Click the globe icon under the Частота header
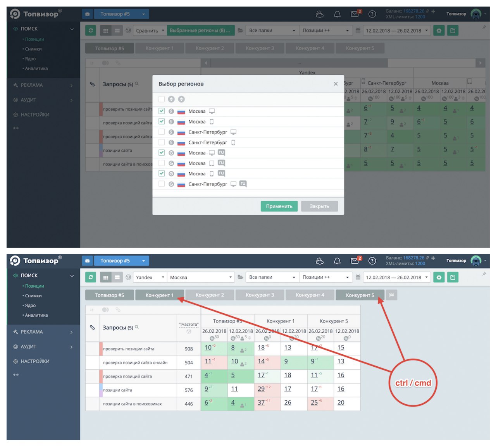Screen dimensions: 496x448 189,332
